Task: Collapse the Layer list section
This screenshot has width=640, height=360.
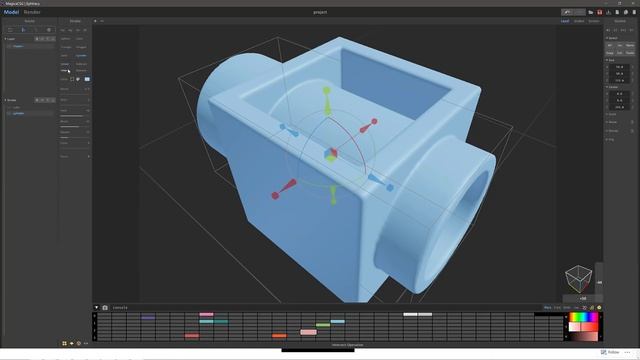Action: (x=6, y=39)
